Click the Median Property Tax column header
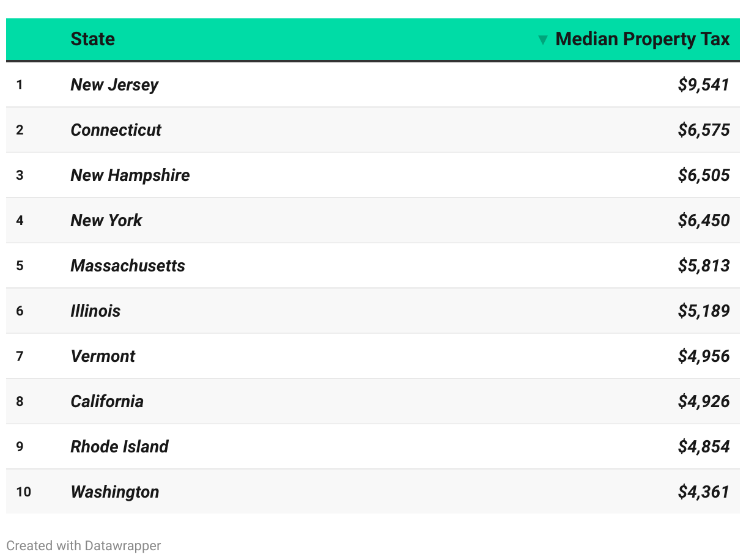Image resolution: width=746 pixels, height=560 pixels. [x=642, y=39]
